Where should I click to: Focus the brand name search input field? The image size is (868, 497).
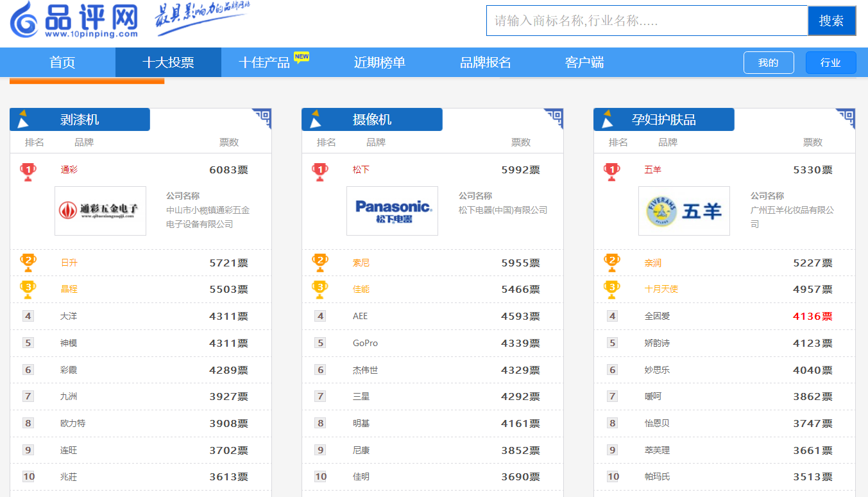pos(647,21)
